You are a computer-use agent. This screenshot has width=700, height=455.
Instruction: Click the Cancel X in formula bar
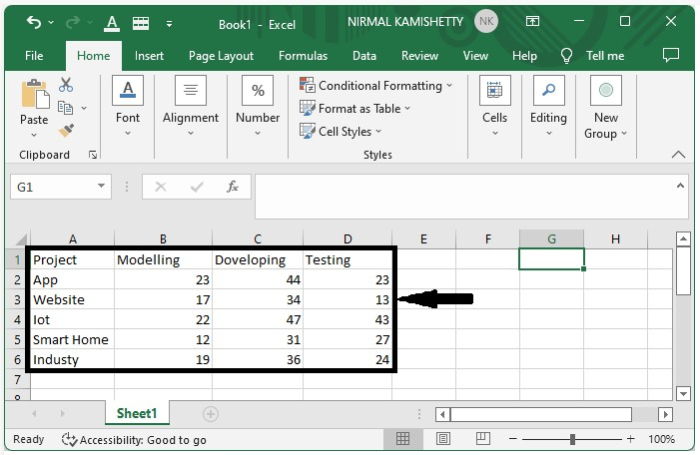pos(161,187)
